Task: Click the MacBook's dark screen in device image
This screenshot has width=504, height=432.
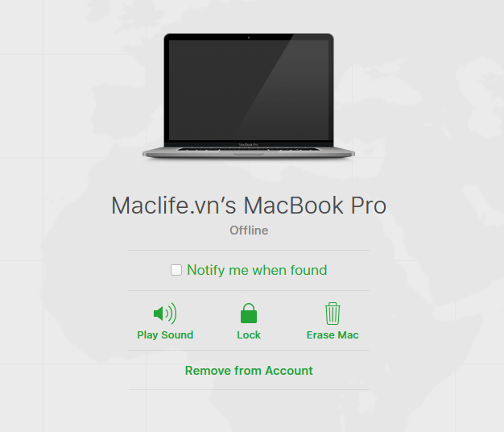Action: pos(249,90)
